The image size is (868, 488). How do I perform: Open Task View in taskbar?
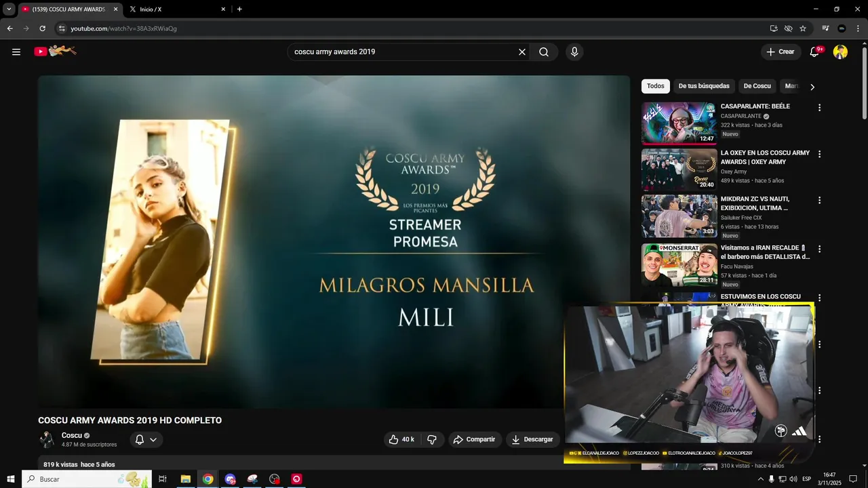[x=163, y=479]
